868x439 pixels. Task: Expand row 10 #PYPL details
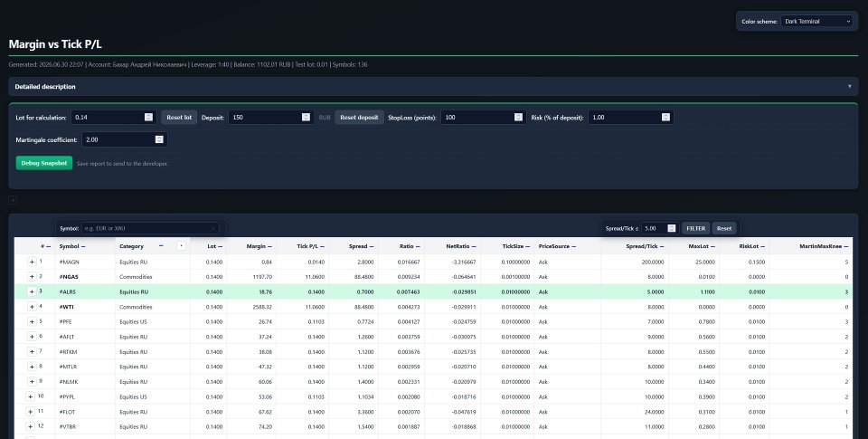(x=31, y=396)
